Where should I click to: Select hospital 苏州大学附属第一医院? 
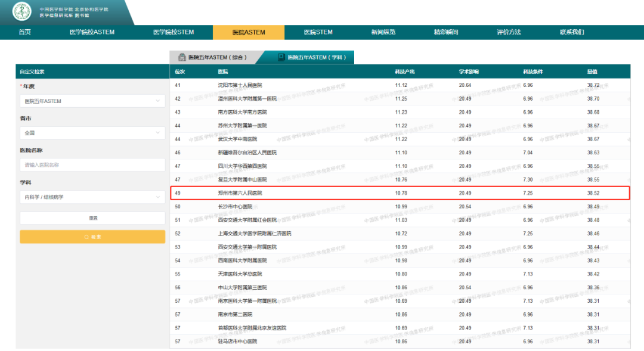pos(242,126)
